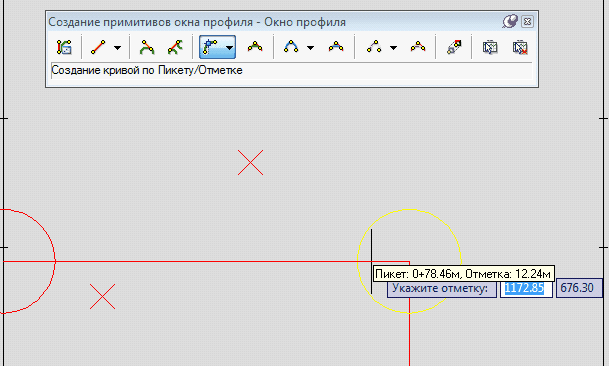Pick the blue parabola with red tangents tool
Screen dimensions: 609x366
click(336, 47)
